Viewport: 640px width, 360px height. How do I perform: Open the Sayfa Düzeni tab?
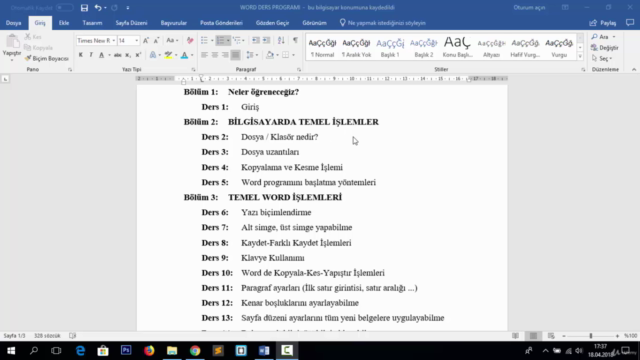(131, 23)
